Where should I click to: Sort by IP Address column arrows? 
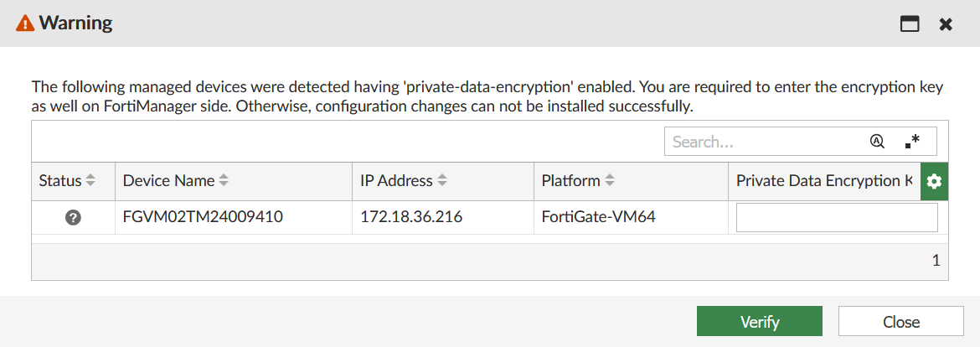[442, 181]
